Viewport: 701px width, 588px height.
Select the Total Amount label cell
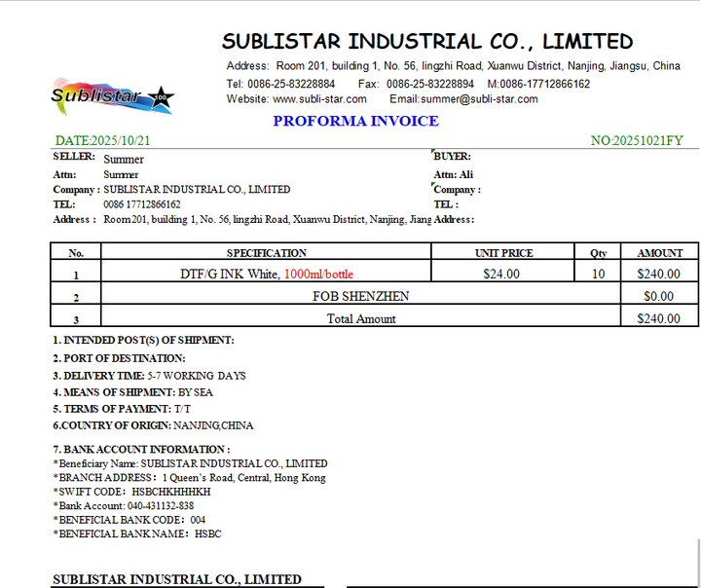(360, 318)
